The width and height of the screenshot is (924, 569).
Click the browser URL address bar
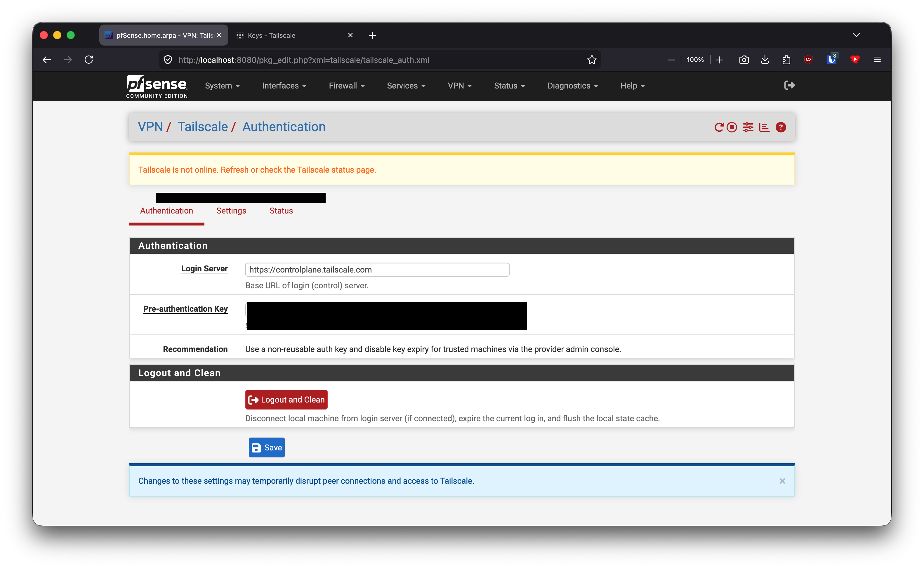379,60
